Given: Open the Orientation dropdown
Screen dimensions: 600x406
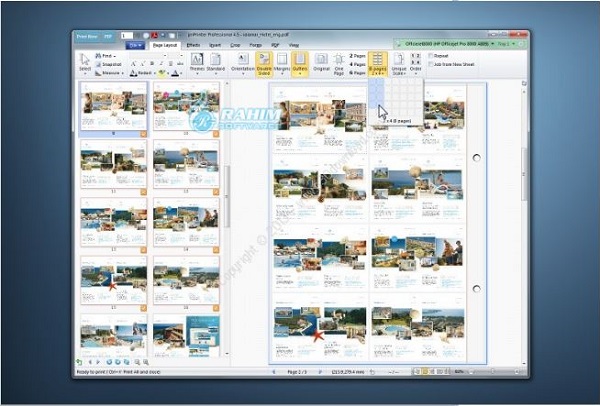Looking at the screenshot, I should pyautogui.click(x=242, y=62).
